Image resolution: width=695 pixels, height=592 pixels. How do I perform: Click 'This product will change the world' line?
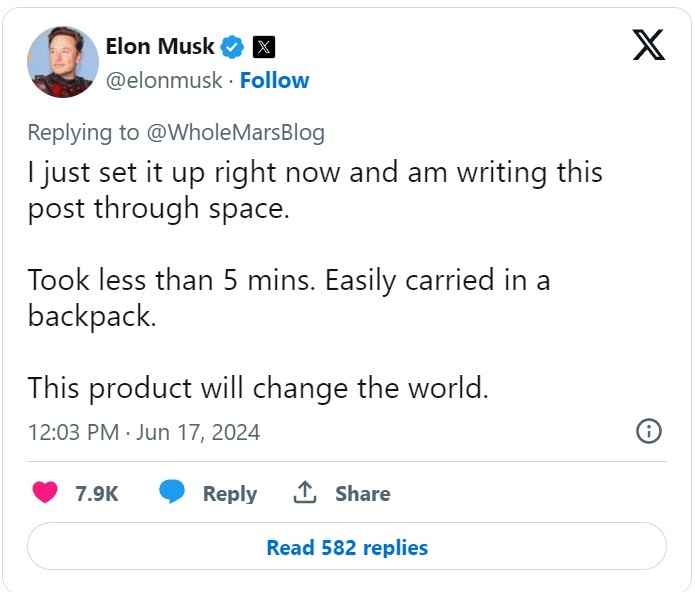(257, 387)
